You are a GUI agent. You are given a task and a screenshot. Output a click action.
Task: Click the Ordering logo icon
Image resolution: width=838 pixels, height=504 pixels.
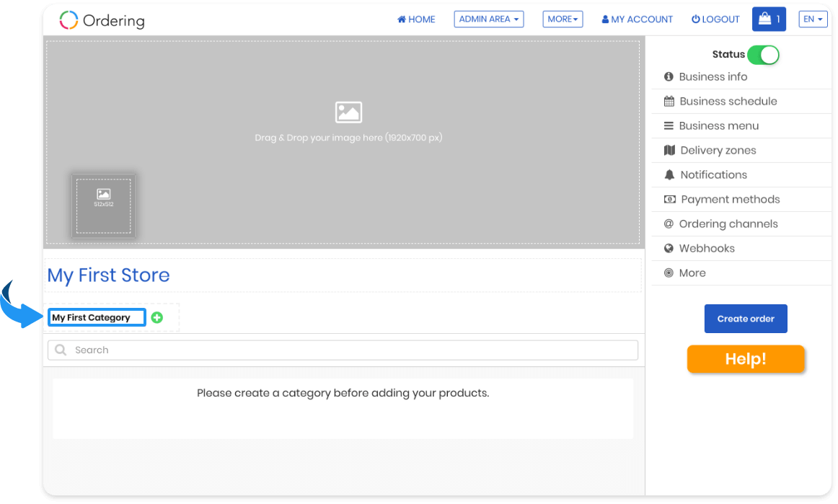[x=69, y=20]
